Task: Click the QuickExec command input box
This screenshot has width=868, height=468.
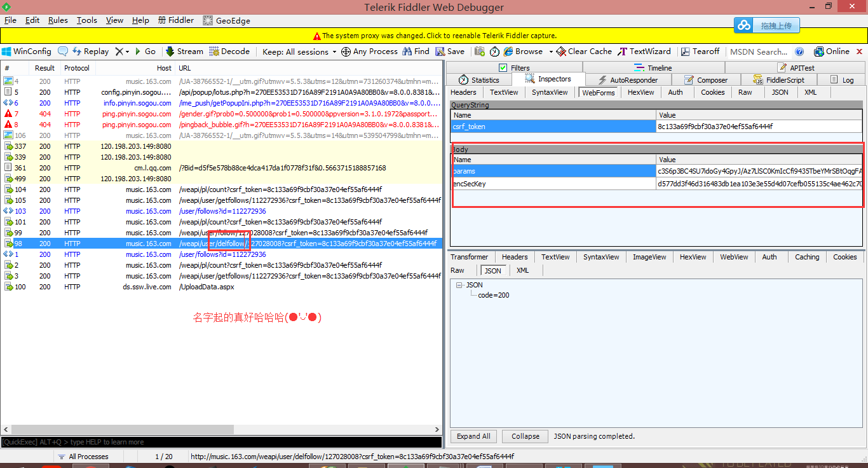Action: pos(221,442)
